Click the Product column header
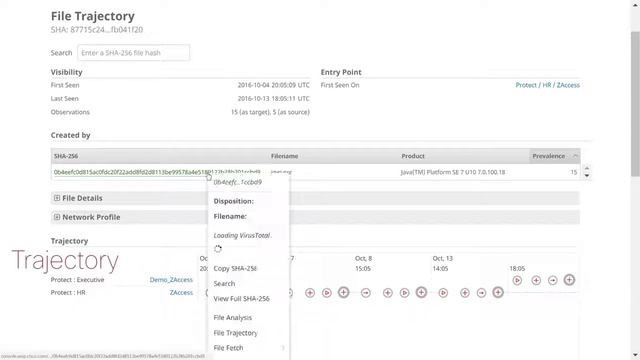The width and height of the screenshot is (640, 360). point(413,156)
